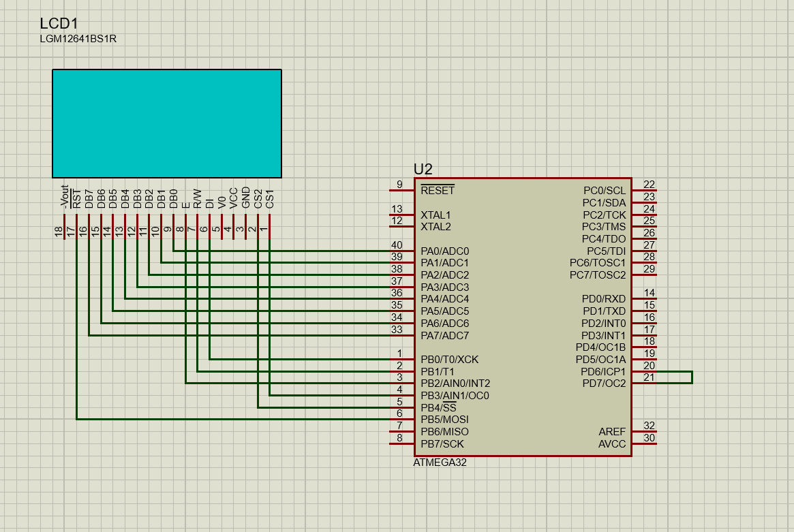This screenshot has height=532, width=794.
Task: Click the RST pin label on LCD1
Action: (76, 199)
